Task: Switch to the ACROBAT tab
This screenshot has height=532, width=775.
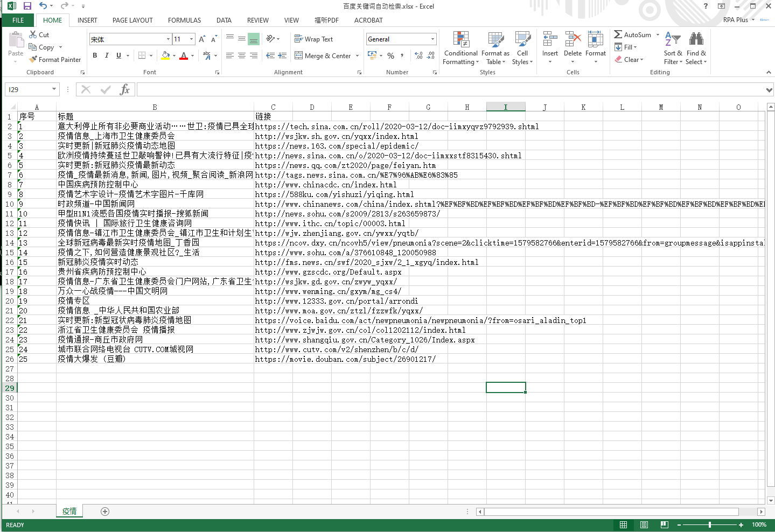Action: point(368,20)
